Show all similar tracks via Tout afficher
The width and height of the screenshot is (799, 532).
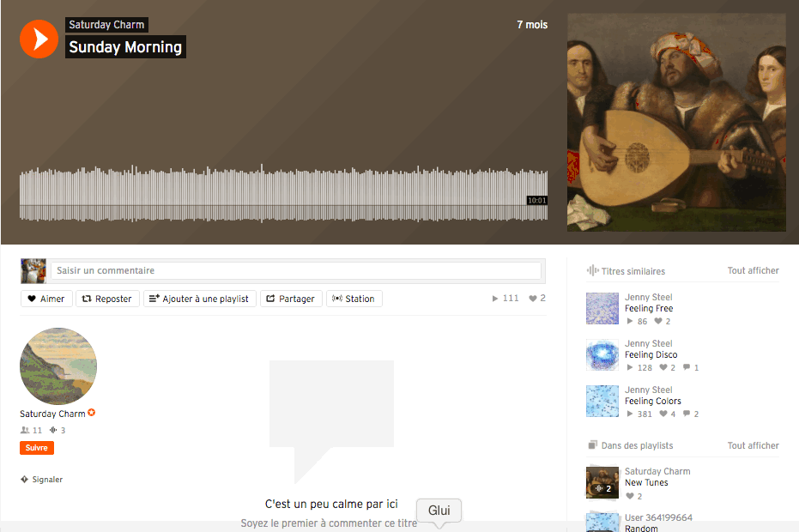753,271
